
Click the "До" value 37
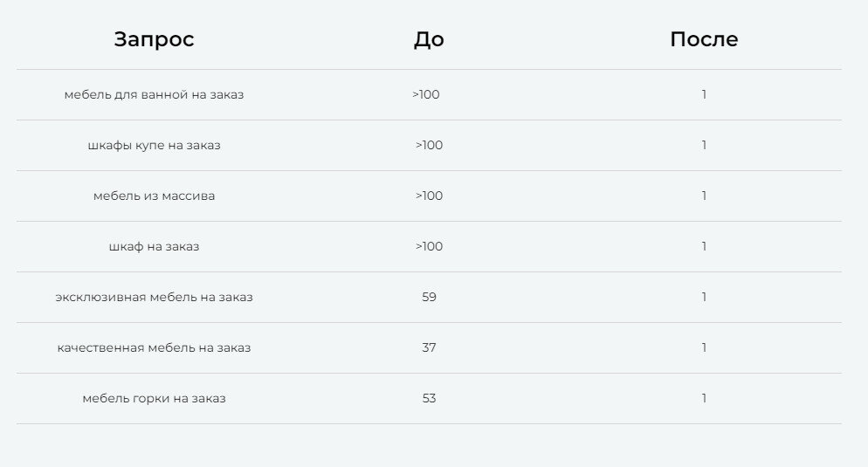click(429, 347)
